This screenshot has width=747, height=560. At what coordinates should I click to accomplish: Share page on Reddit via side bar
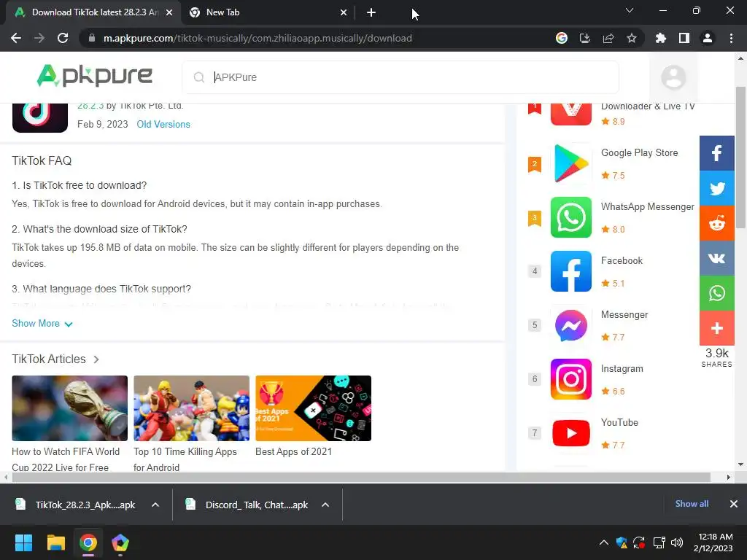coord(716,223)
